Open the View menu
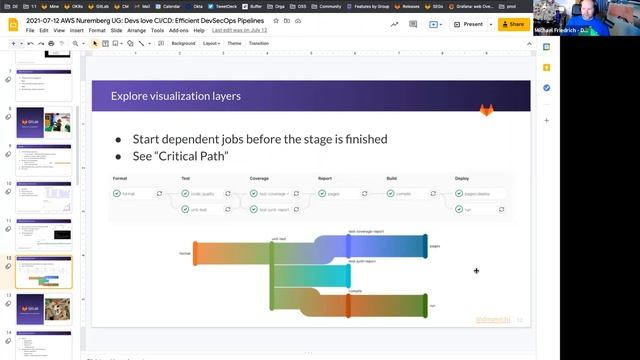 [x=59, y=31]
